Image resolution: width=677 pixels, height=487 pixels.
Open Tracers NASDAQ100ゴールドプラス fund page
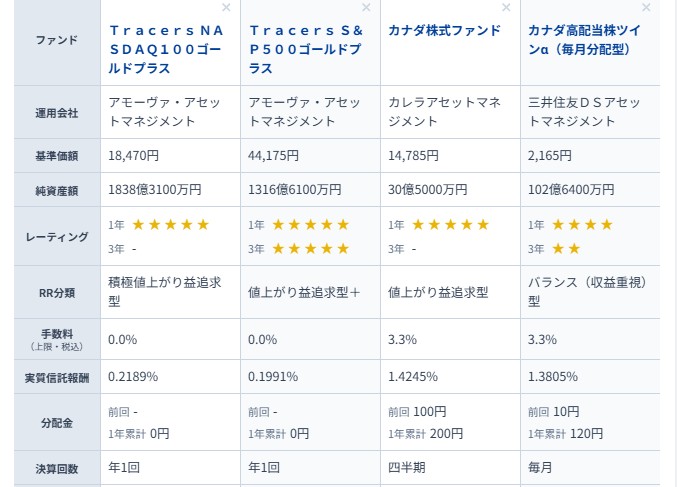click(x=169, y=49)
